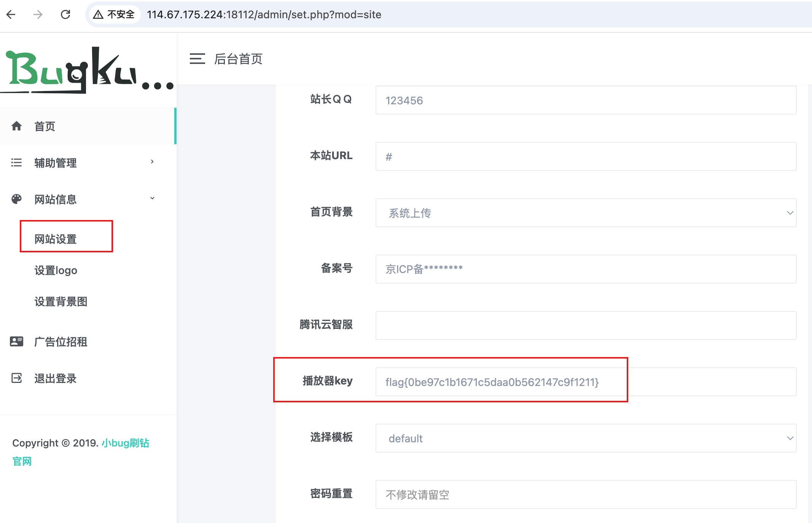Select 设置背景图 in the sidebar

(x=61, y=301)
